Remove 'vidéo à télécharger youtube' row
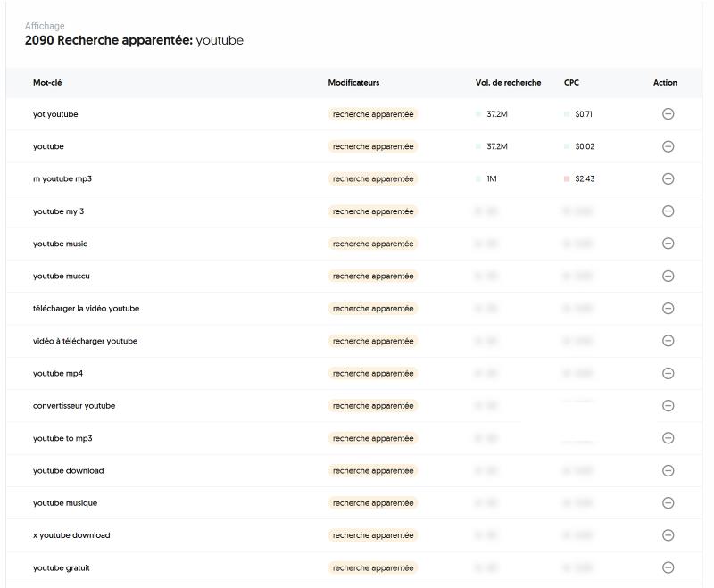The width and height of the screenshot is (714, 588). tap(668, 341)
